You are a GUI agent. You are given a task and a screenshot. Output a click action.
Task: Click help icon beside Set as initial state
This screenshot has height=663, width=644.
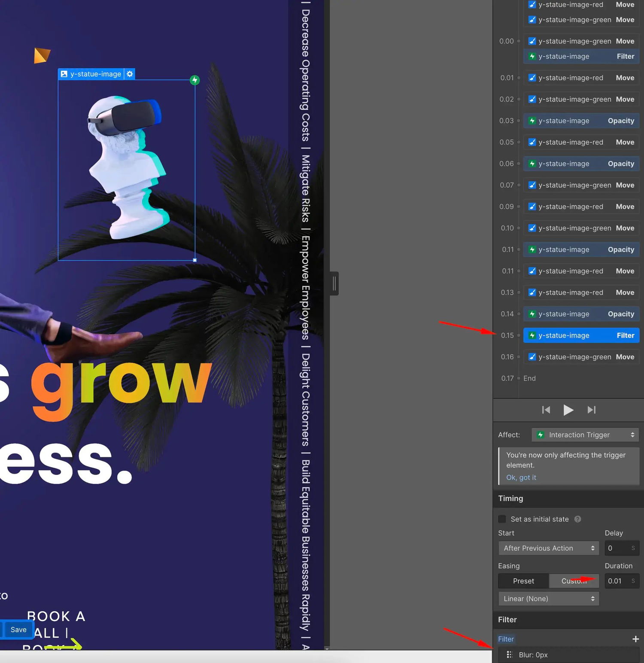pos(578,519)
